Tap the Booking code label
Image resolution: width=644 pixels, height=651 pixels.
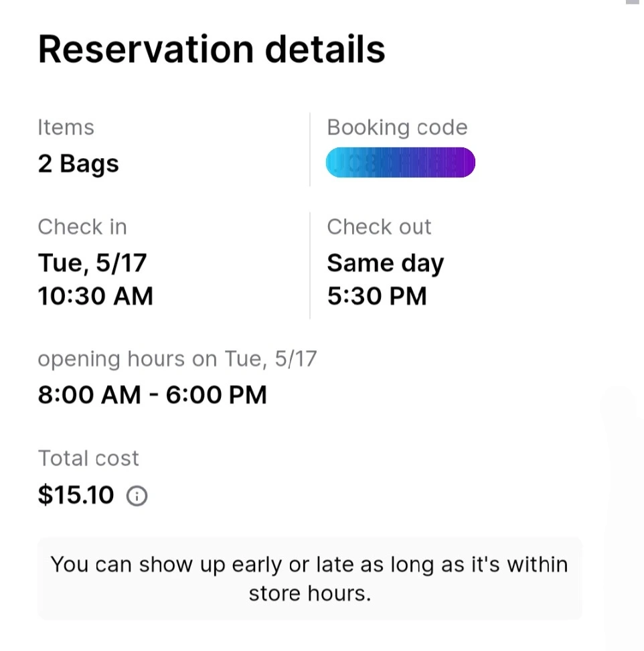coord(397,127)
